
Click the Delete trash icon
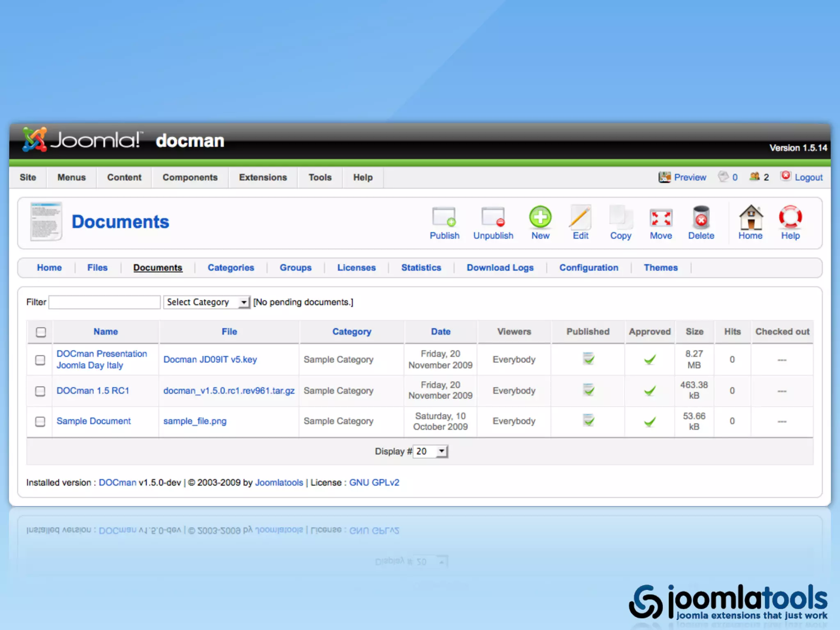coord(701,218)
